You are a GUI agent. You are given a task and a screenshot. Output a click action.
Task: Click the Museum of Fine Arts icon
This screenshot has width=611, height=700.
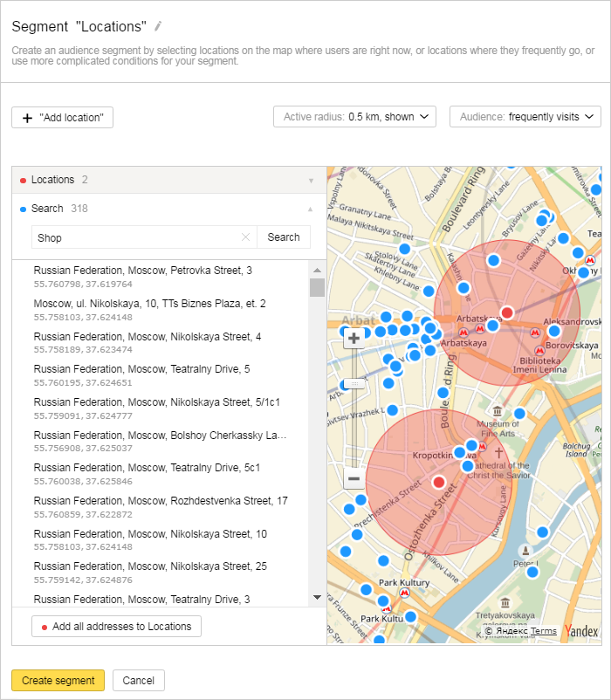pyautogui.click(x=497, y=411)
